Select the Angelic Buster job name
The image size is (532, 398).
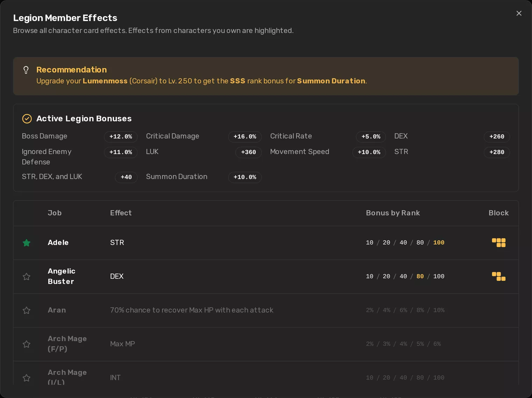pyautogui.click(x=62, y=276)
